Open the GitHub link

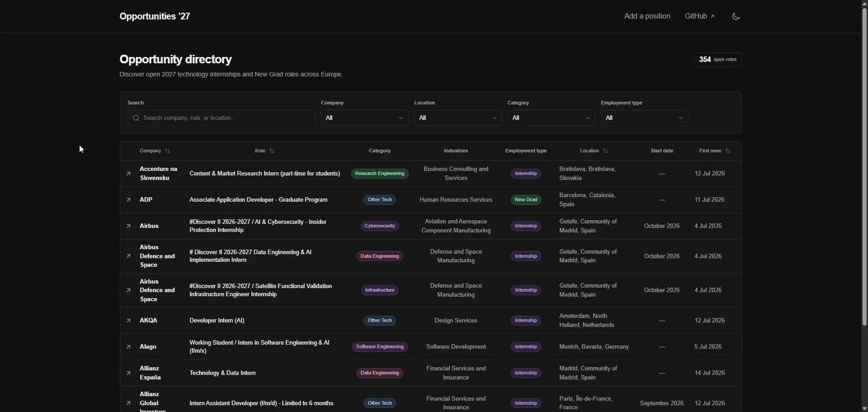699,16
